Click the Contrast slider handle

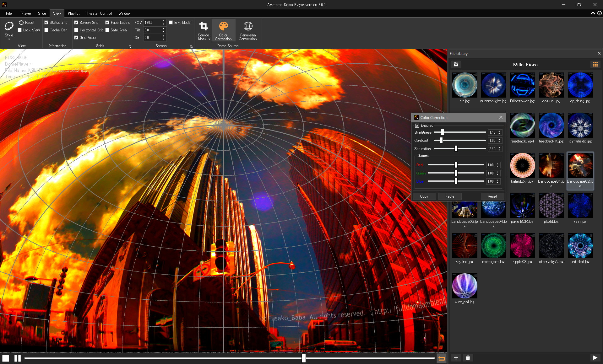441,141
